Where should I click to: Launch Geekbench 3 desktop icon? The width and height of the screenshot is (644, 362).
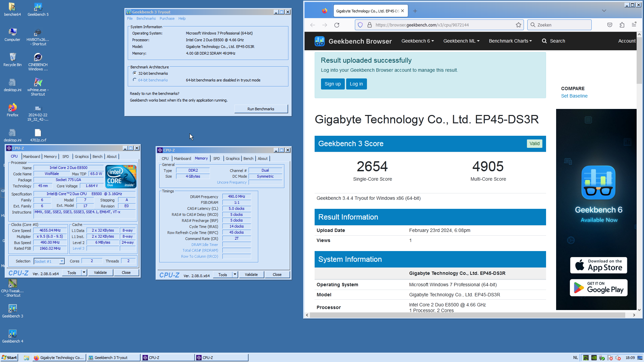pyautogui.click(x=12, y=311)
